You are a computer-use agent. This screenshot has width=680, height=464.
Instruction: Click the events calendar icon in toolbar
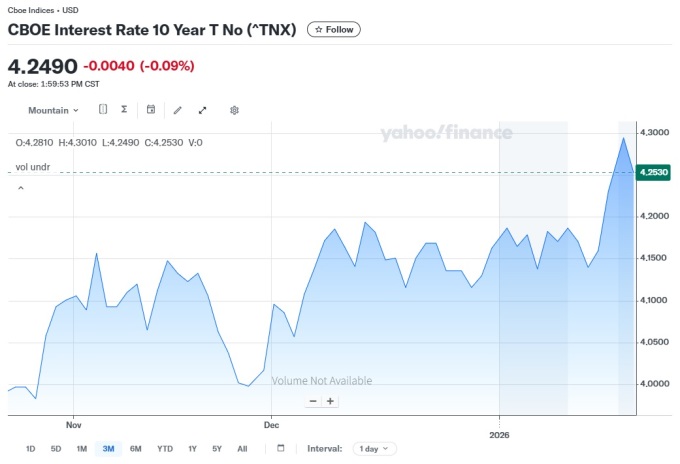coord(151,110)
